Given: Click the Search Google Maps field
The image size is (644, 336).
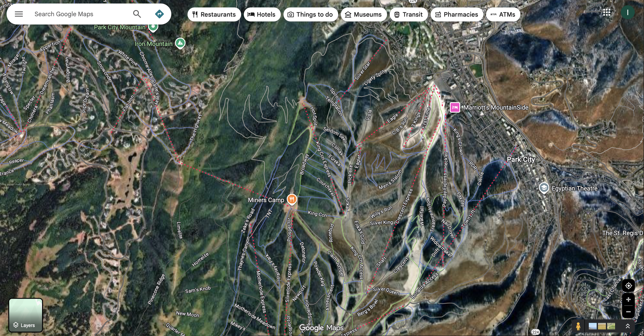Looking at the screenshot, I should click(x=80, y=14).
